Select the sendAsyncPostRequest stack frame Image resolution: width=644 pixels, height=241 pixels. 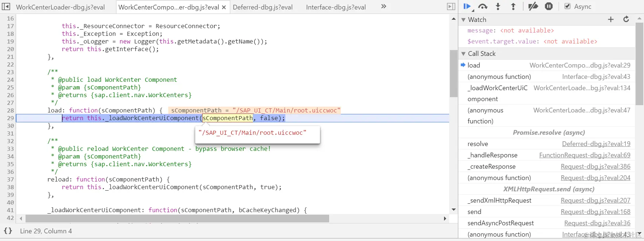547,223
